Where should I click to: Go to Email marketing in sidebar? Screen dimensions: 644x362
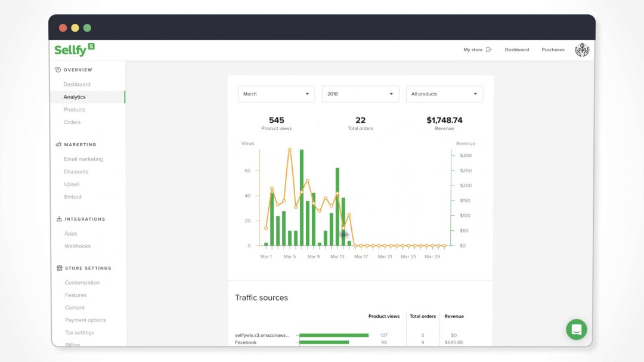pyautogui.click(x=83, y=159)
